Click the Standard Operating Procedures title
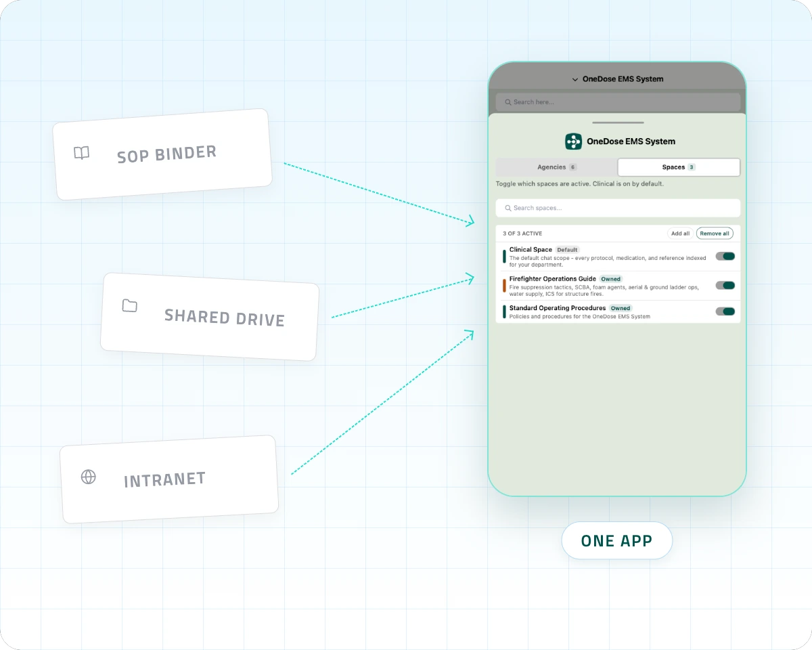The height and width of the screenshot is (650, 812). (558, 308)
